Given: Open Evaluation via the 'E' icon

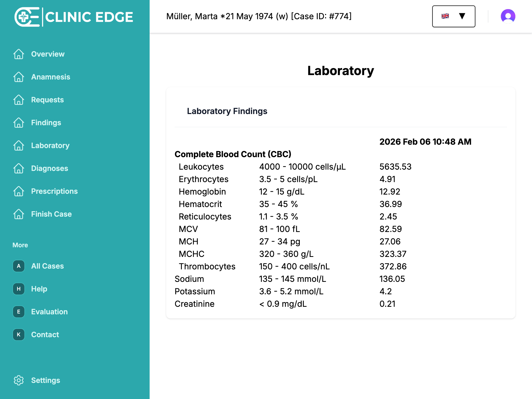Looking at the screenshot, I should point(18,312).
